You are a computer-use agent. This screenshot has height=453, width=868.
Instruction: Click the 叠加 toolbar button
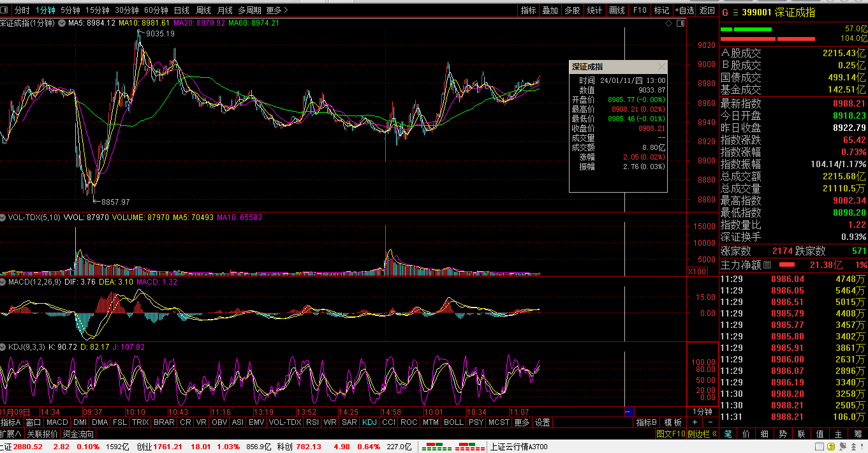tap(550, 10)
